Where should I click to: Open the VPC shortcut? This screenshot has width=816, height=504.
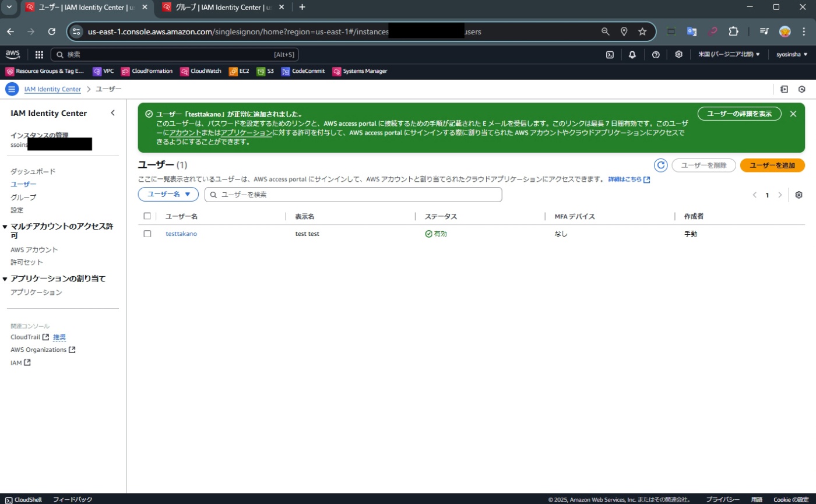104,71
